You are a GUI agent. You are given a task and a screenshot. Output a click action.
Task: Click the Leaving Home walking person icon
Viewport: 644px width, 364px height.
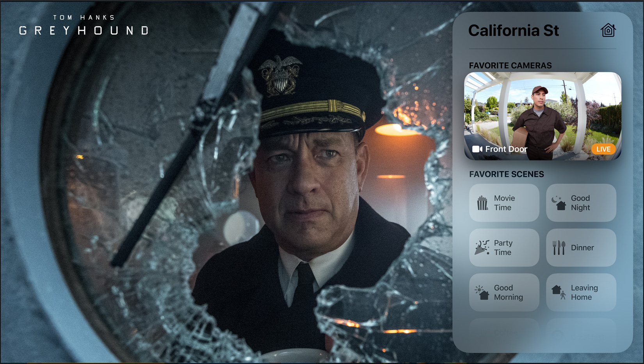559,292
